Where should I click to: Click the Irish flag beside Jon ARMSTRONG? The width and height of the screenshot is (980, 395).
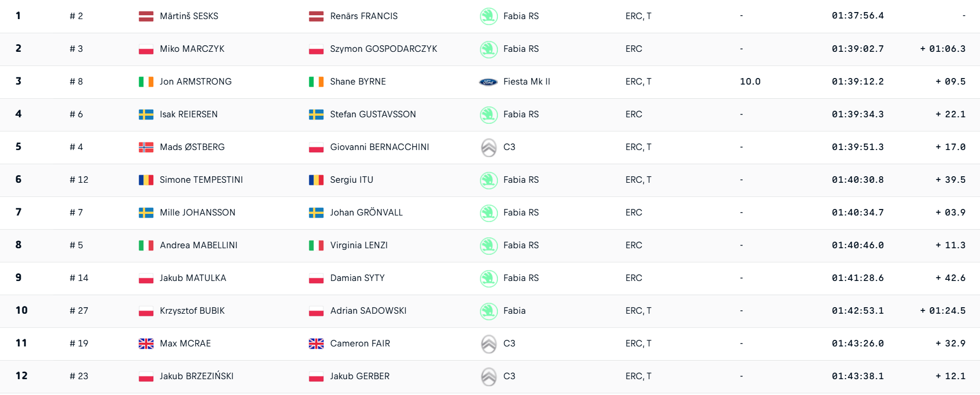(x=146, y=82)
